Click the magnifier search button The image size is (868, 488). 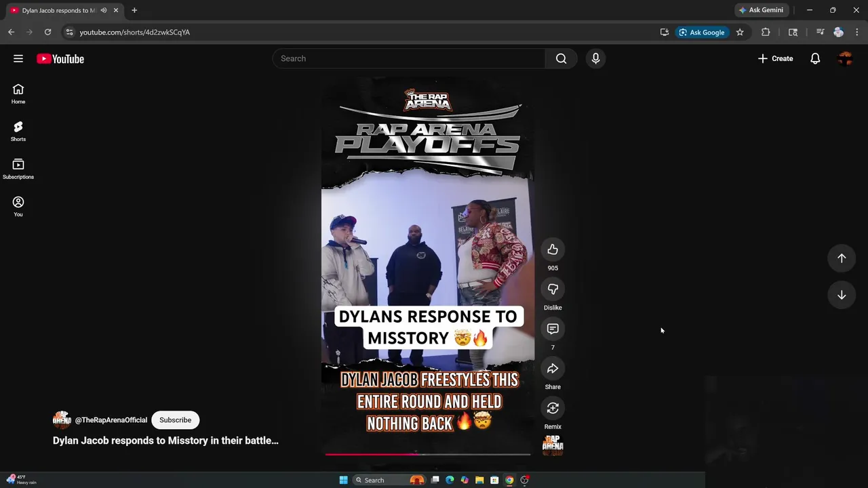click(x=561, y=58)
